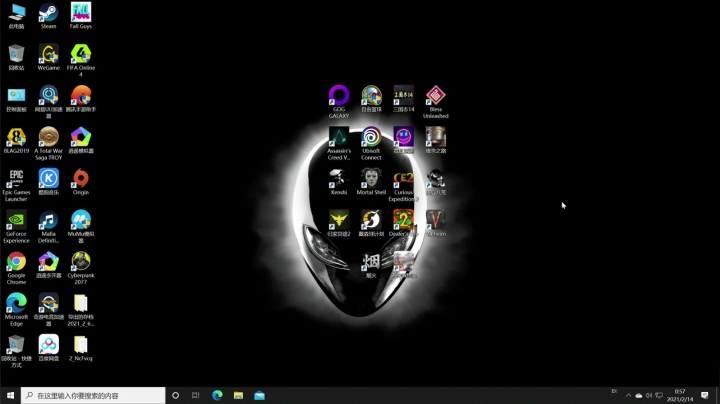
Task: Select the FIFA Online 4 shortcut
Action: click(81, 60)
